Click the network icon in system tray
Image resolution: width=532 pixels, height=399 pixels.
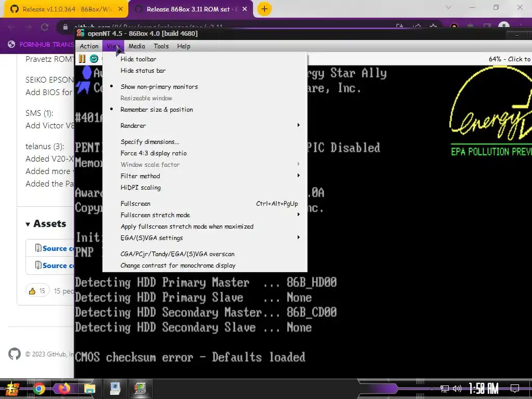pyautogui.click(x=445, y=389)
